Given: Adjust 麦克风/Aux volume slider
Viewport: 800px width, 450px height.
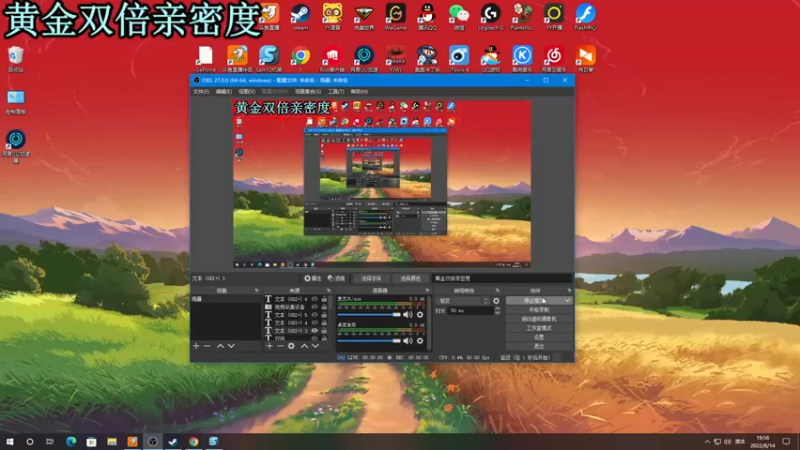Looking at the screenshot, I should coord(369,315).
